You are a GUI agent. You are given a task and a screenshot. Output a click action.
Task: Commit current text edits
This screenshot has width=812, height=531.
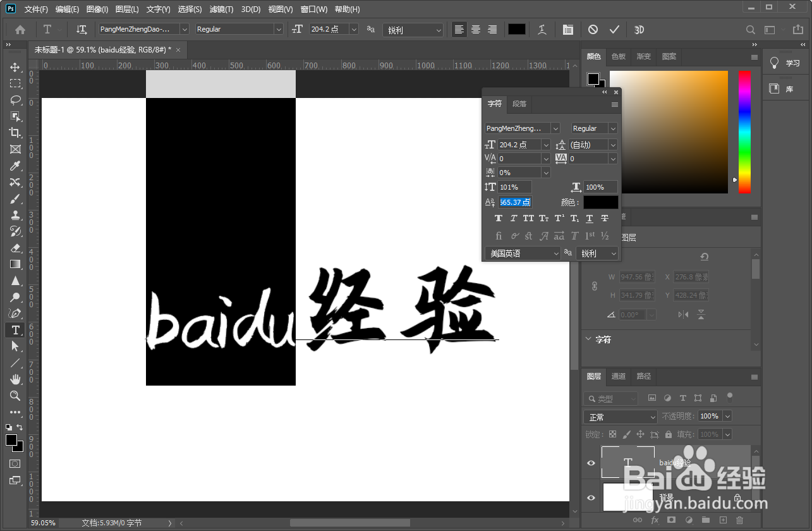pyautogui.click(x=614, y=29)
